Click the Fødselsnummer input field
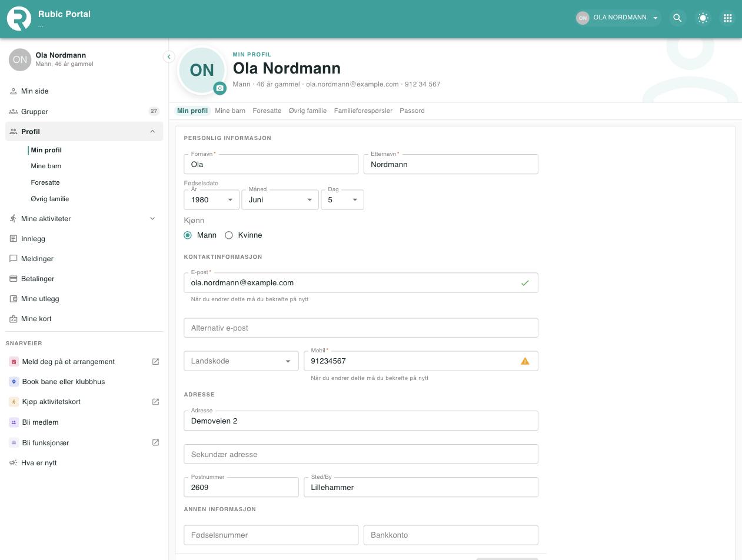 click(x=271, y=535)
